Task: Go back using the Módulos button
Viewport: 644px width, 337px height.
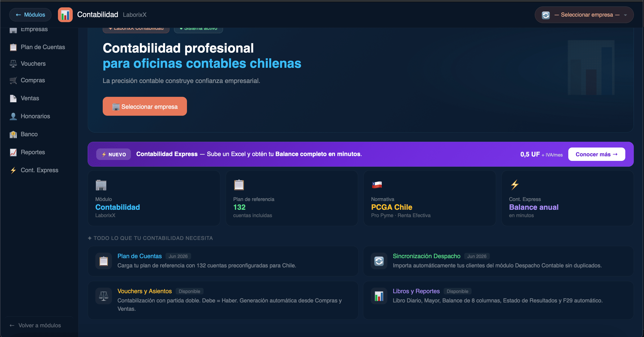Action: 30,15
